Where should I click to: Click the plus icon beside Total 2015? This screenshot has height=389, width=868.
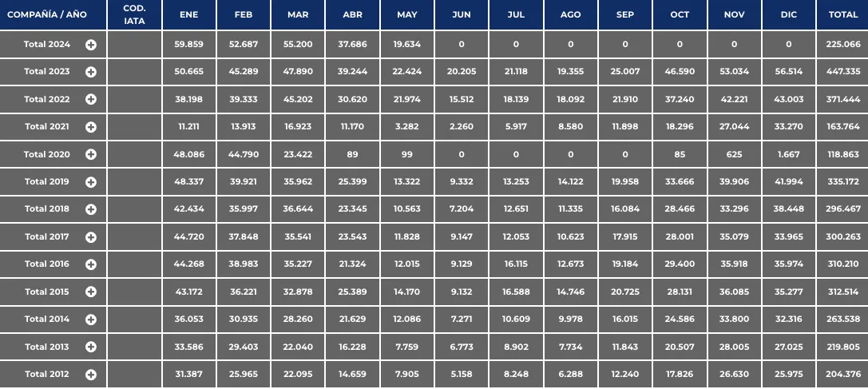tap(91, 292)
